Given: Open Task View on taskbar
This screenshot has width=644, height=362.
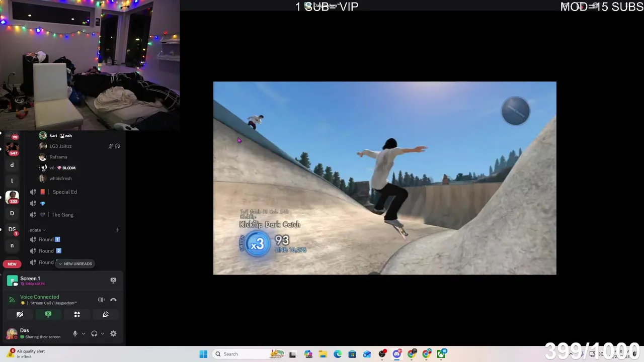Looking at the screenshot, I should [x=293, y=354].
